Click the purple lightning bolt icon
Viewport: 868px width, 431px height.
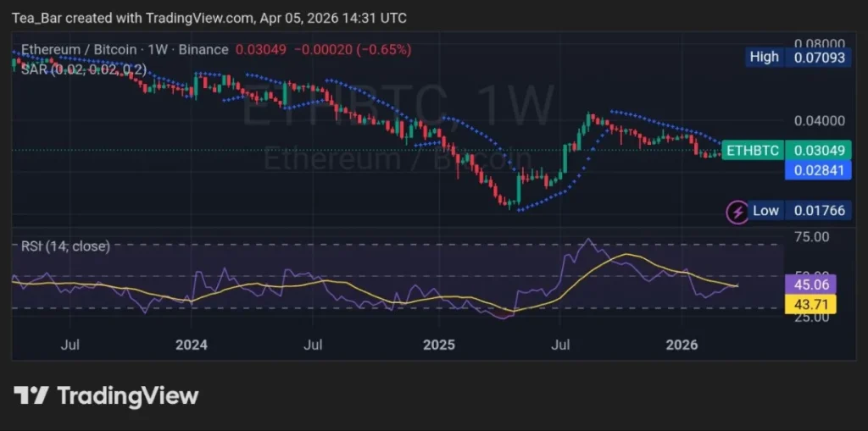737,212
